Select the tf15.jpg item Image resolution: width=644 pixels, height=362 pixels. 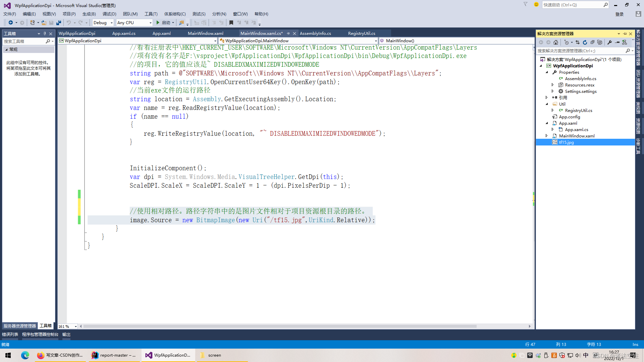click(567, 142)
